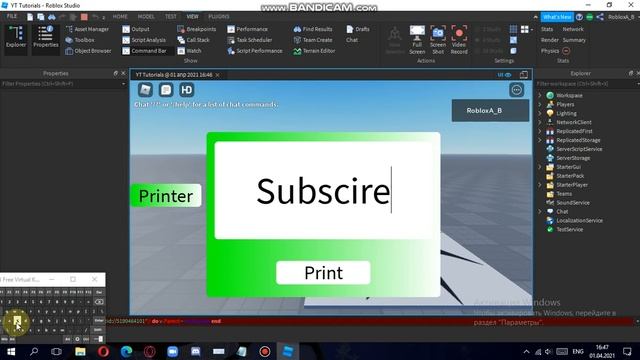Toggle Render stats
The image size is (640, 360).
549,40
